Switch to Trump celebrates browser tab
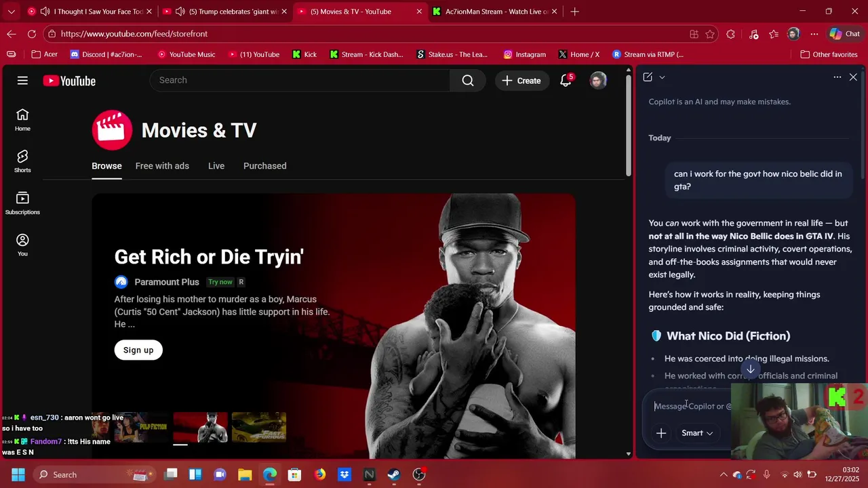Viewport: 868px width, 488px height. 226,12
